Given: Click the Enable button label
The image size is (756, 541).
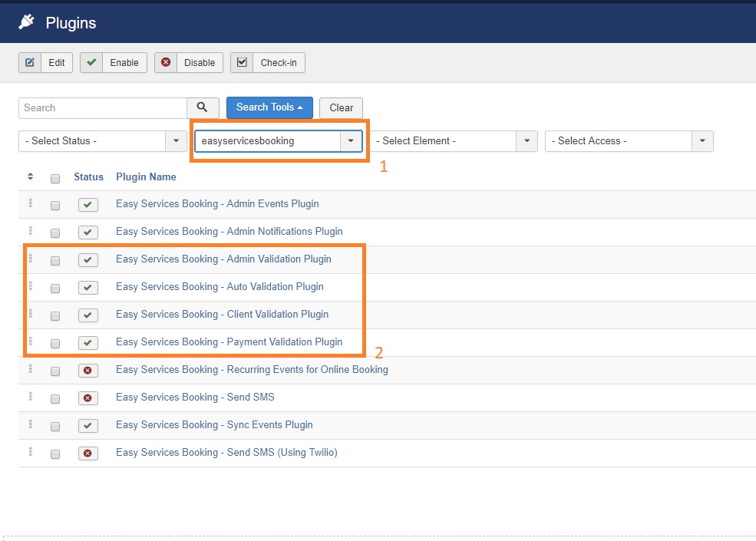Looking at the screenshot, I should (x=124, y=63).
